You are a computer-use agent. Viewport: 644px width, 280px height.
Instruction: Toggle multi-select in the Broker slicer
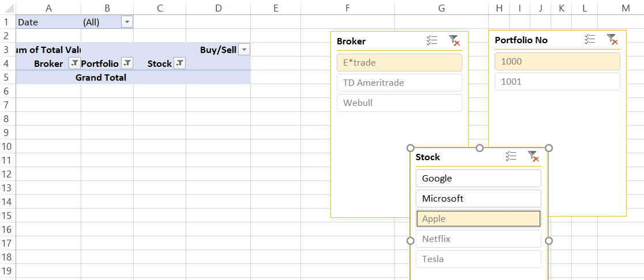click(x=432, y=40)
